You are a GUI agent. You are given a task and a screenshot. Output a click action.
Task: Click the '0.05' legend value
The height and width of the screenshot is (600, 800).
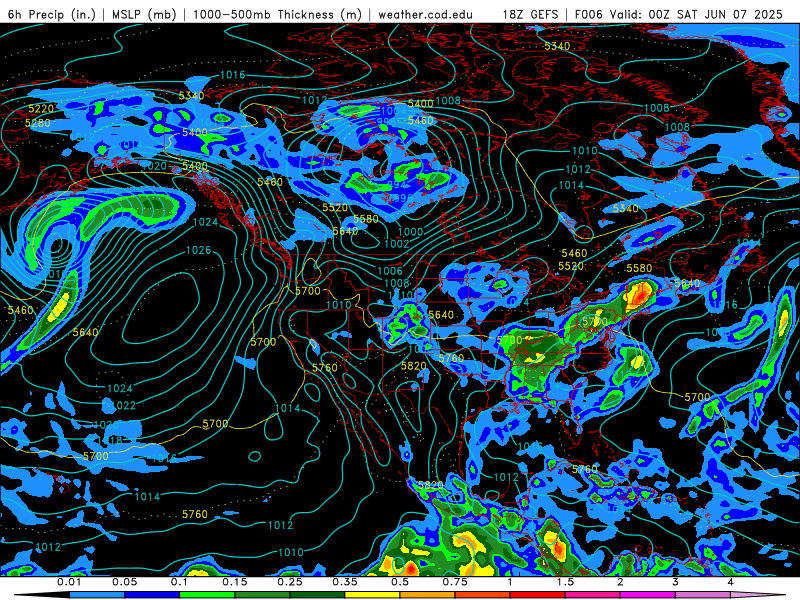click(x=124, y=582)
